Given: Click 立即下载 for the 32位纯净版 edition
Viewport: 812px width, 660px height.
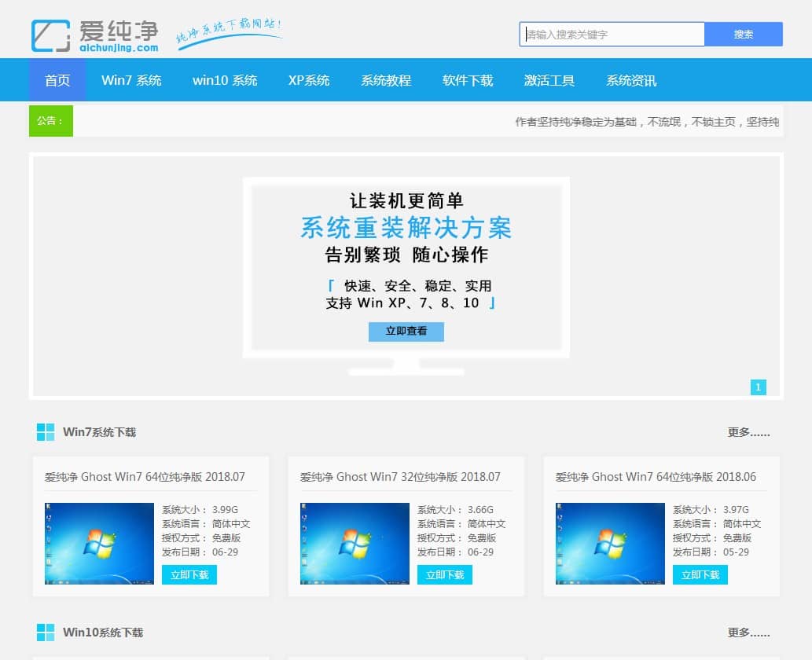Looking at the screenshot, I should (x=444, y=574).
